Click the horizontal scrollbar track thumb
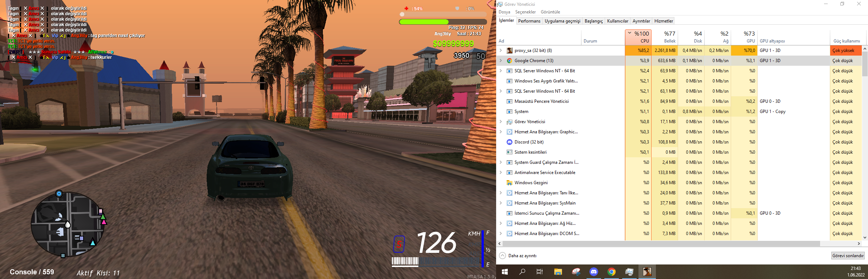 click(661, 243)
